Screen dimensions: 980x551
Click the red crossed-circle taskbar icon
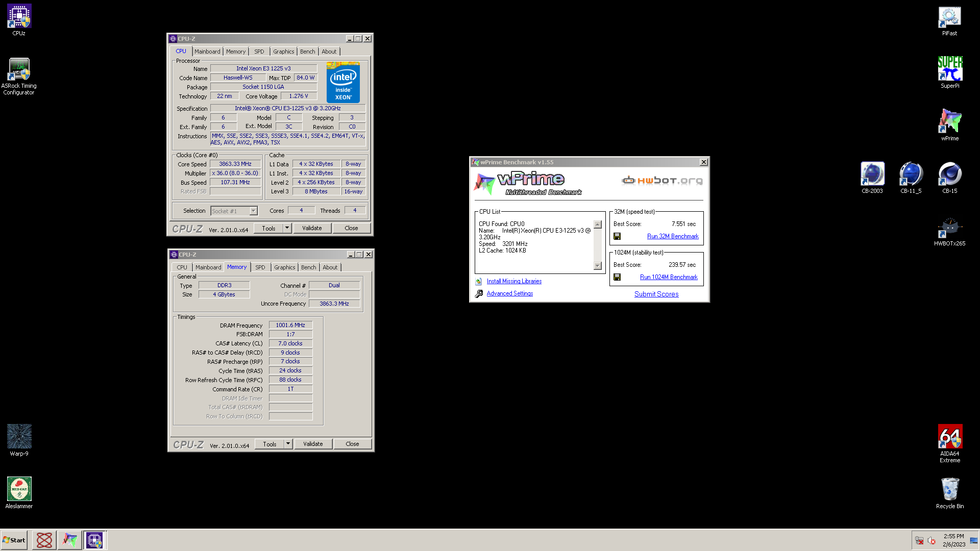[44, 540]
